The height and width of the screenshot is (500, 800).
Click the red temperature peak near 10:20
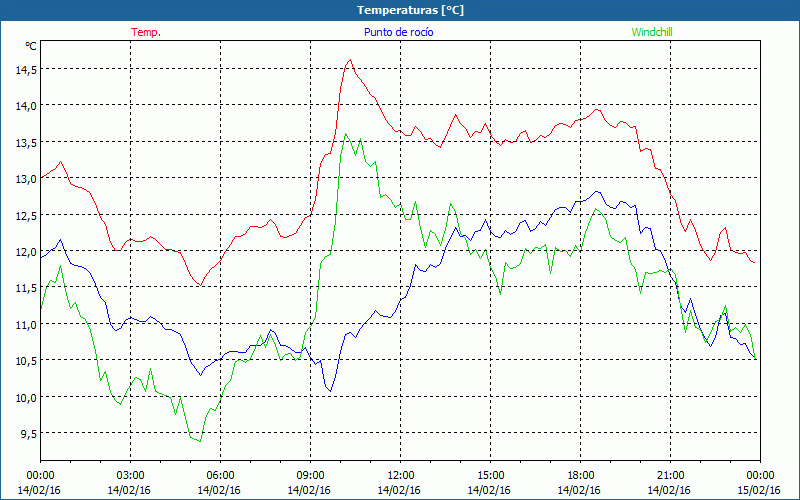(x=350, y=60)
